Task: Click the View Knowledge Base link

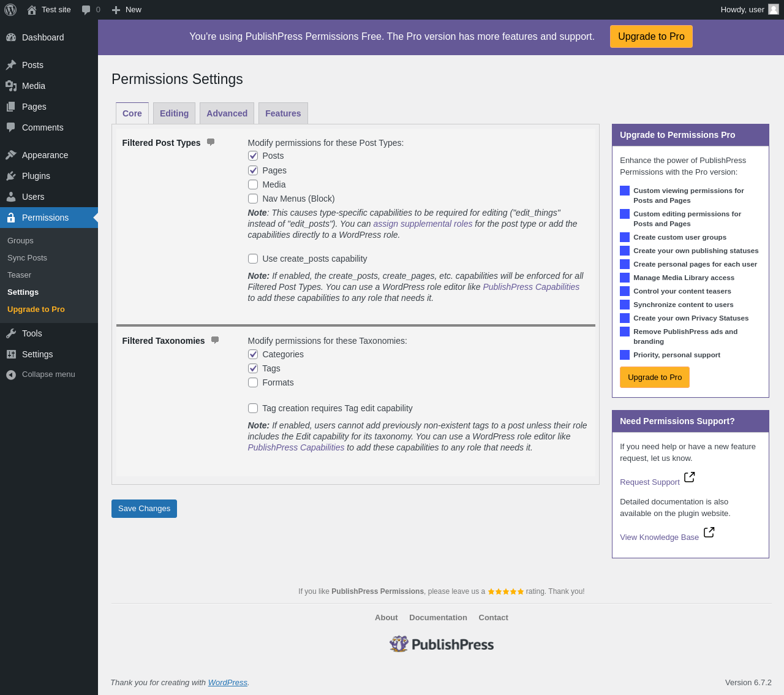Action: [x=659, y=537]
